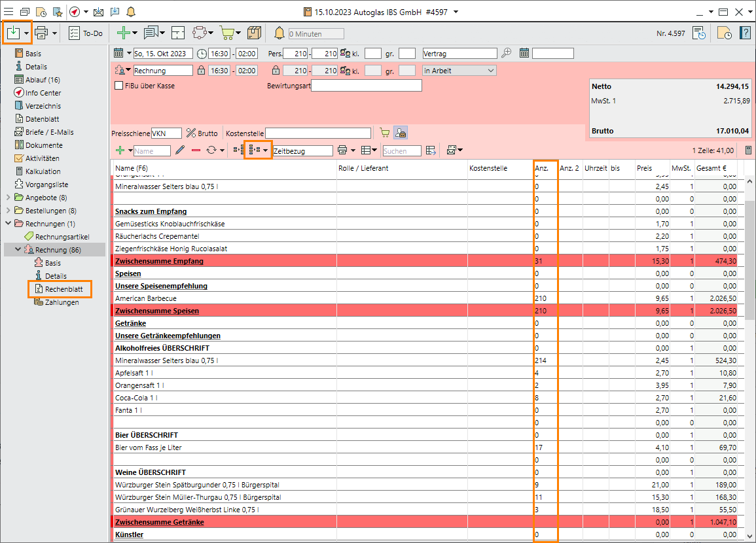756x543 pixels.
Task: Open the help question mark icon
Action: (745, 33)
